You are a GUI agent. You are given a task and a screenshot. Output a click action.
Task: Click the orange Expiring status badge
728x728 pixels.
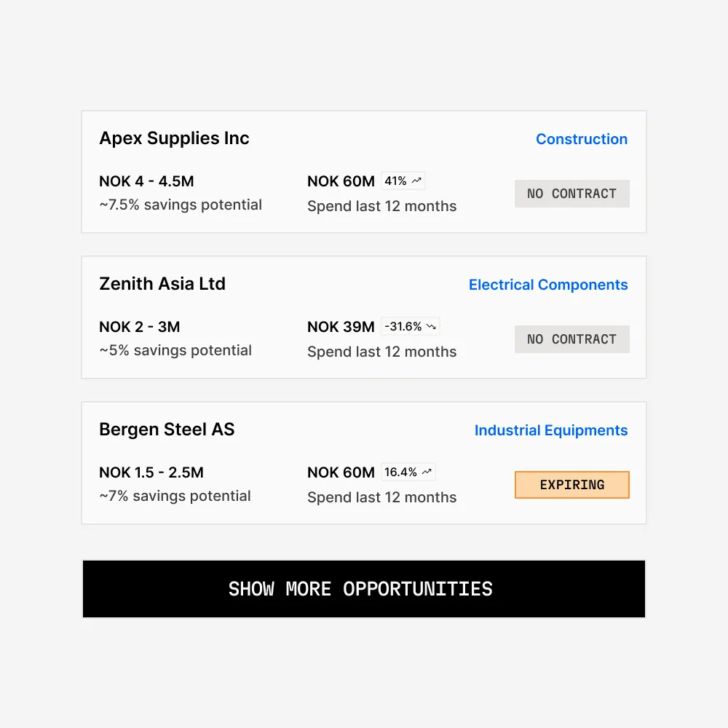pyautogui.click(x=571, y=485)
